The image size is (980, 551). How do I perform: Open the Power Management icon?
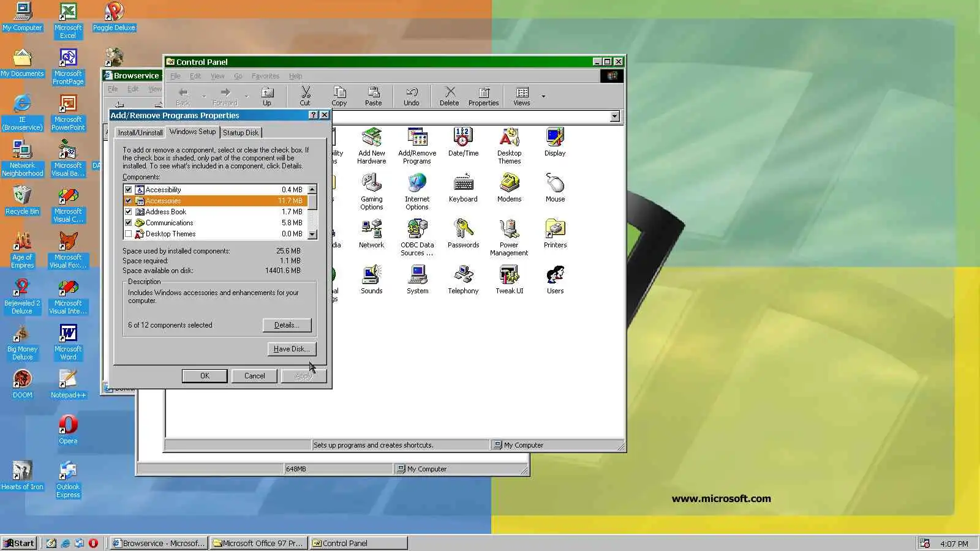pyautogui.click(x=509, y=238)
